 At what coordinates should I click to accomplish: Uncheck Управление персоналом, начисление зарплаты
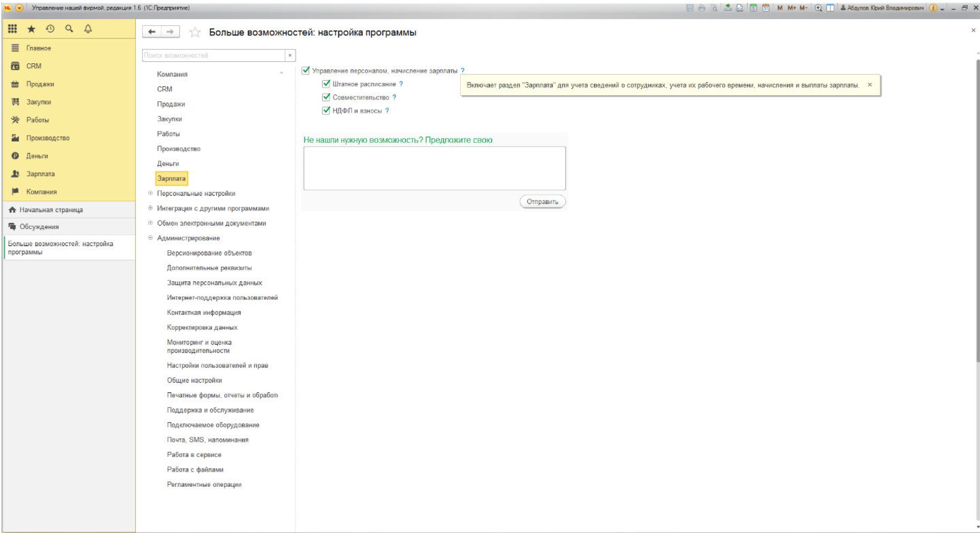click(306, 70)
